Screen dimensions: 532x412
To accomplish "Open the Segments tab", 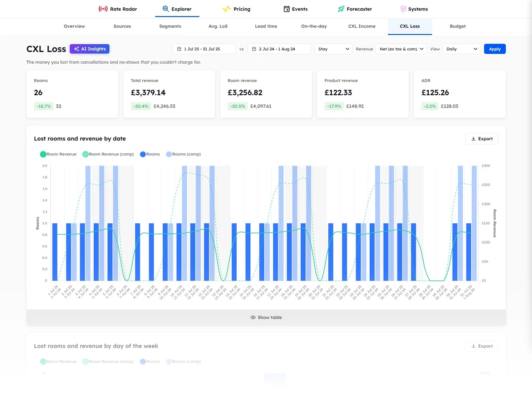I will pos(170,26).
